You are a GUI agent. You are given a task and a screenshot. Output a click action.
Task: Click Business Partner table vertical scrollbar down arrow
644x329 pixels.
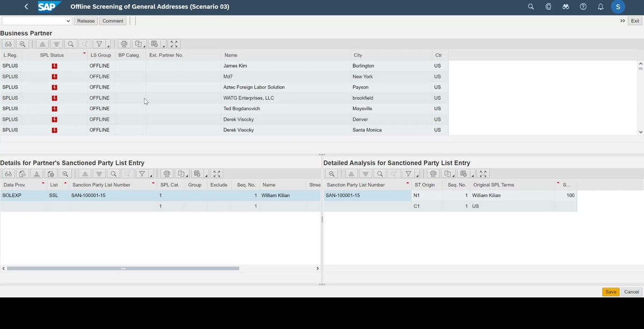click(x=640, y=131)
